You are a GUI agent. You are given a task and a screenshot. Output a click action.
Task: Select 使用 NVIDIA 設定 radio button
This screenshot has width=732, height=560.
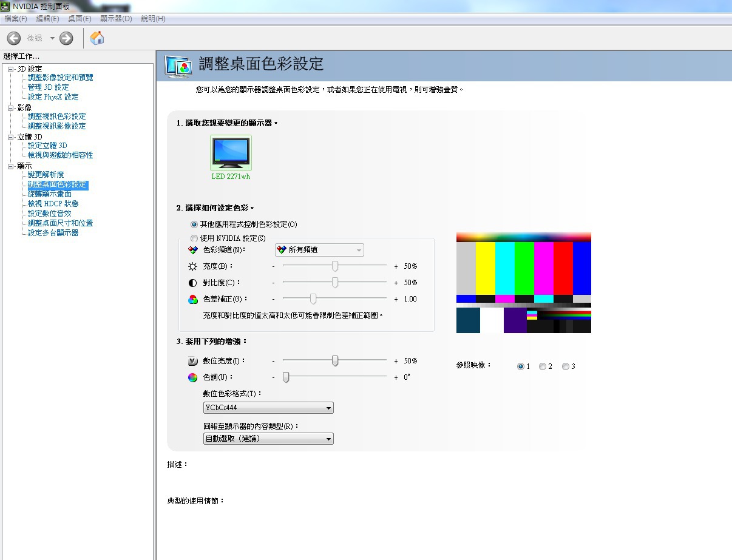click(x=194, y=238)
